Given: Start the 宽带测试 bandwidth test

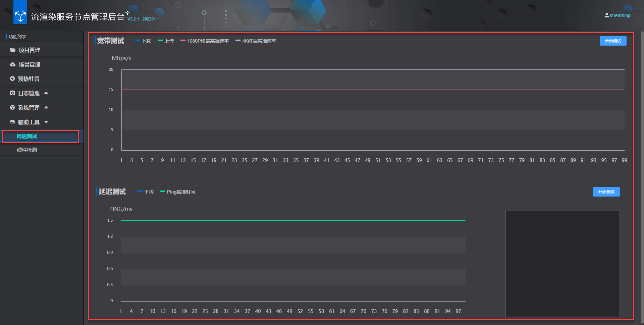Looking at the screenshot, I should click(x=613, y=41).
